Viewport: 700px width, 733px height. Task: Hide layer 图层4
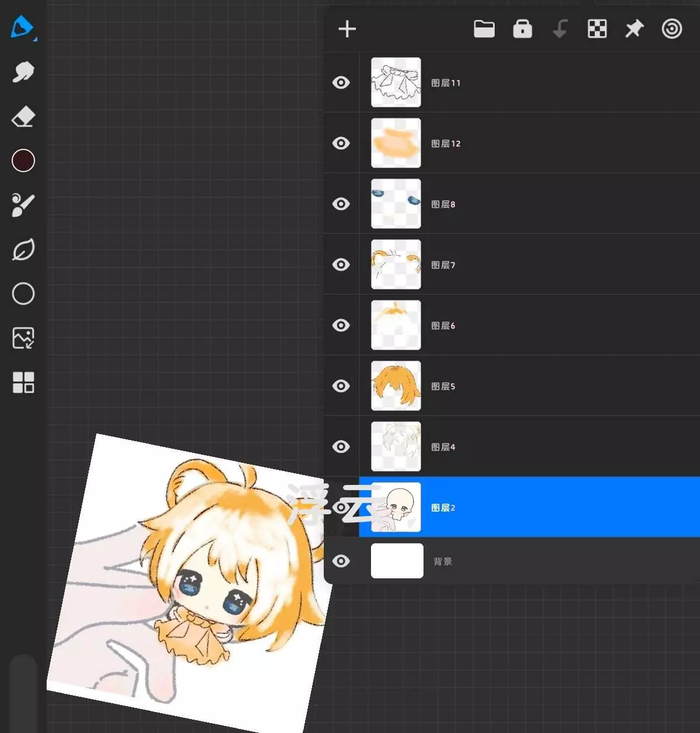(x=341, y=446)
